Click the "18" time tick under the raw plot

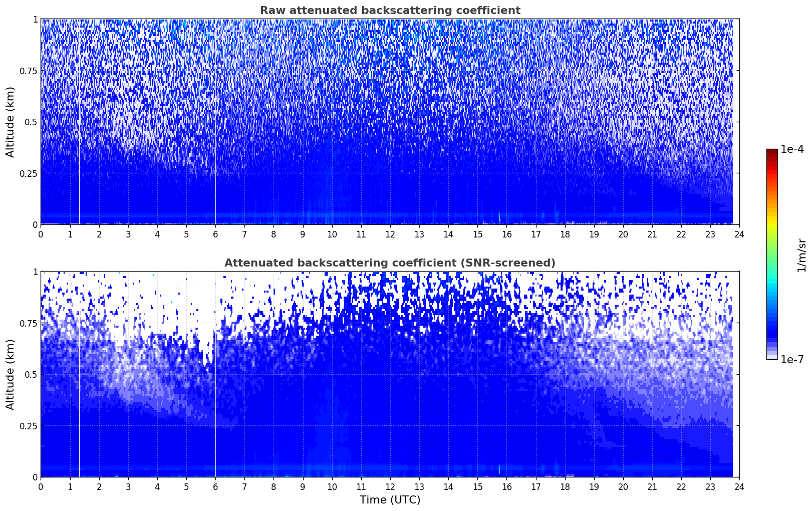coord(565,234)
